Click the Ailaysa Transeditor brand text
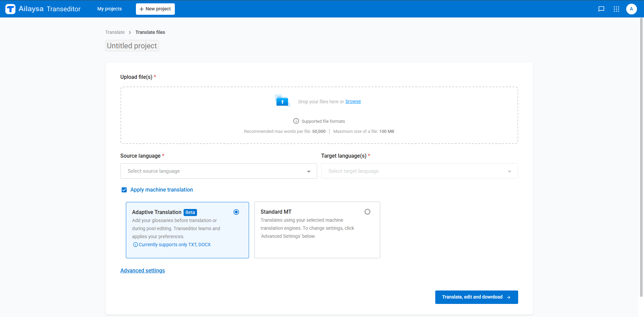 tap(50, 9)
